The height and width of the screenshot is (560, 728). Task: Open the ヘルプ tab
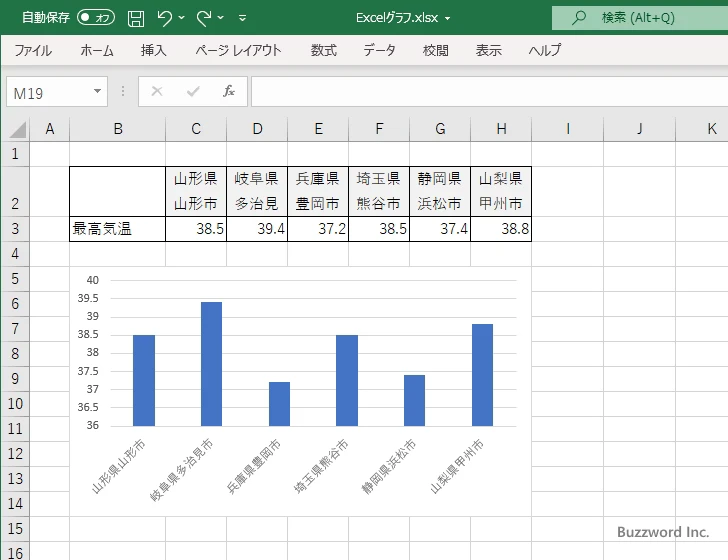[545, 50]
